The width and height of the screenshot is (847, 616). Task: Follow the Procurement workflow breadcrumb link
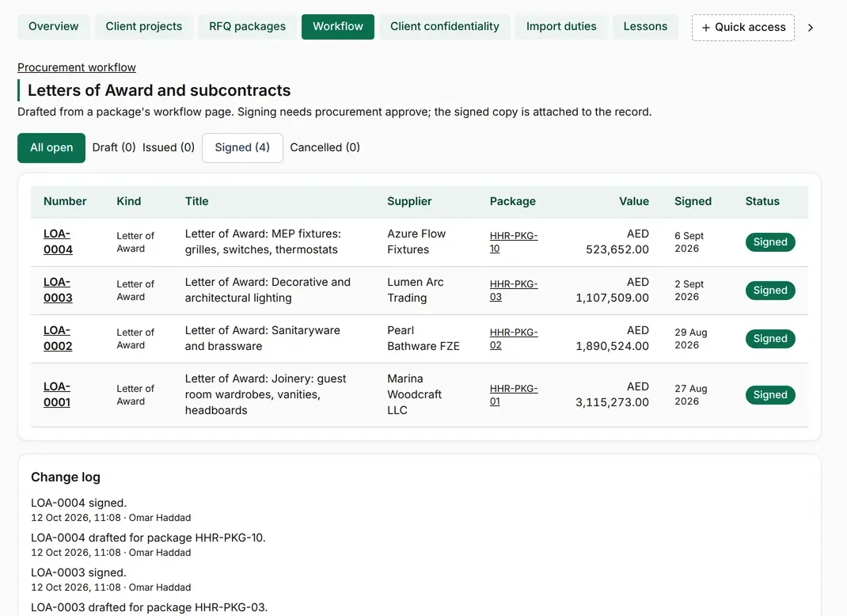[x=77, y=67]
